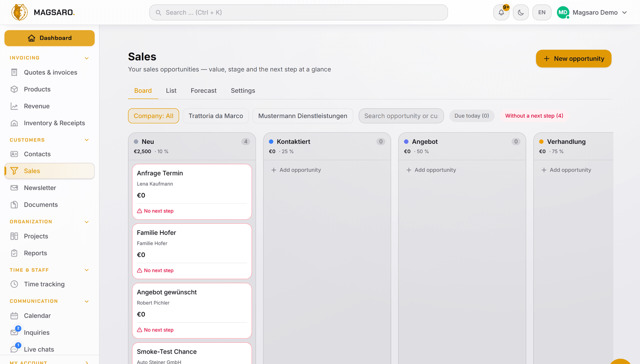The height and width of the screenshot is (364, 640).
Task: Click the Documents file icon
Action: [x=14, y=205]
